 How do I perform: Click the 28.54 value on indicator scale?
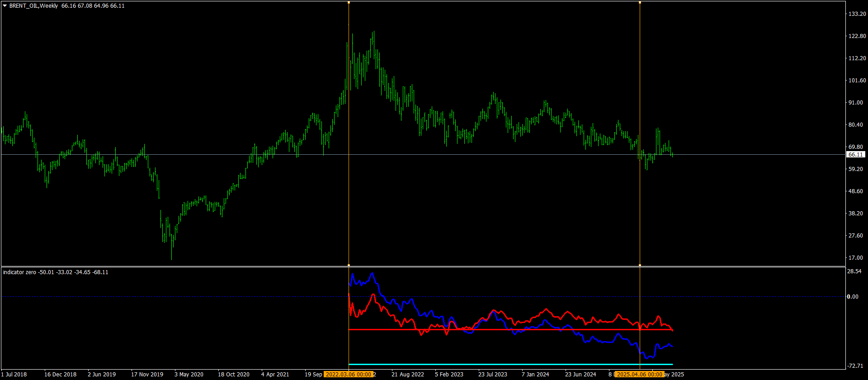coord(855,271)
